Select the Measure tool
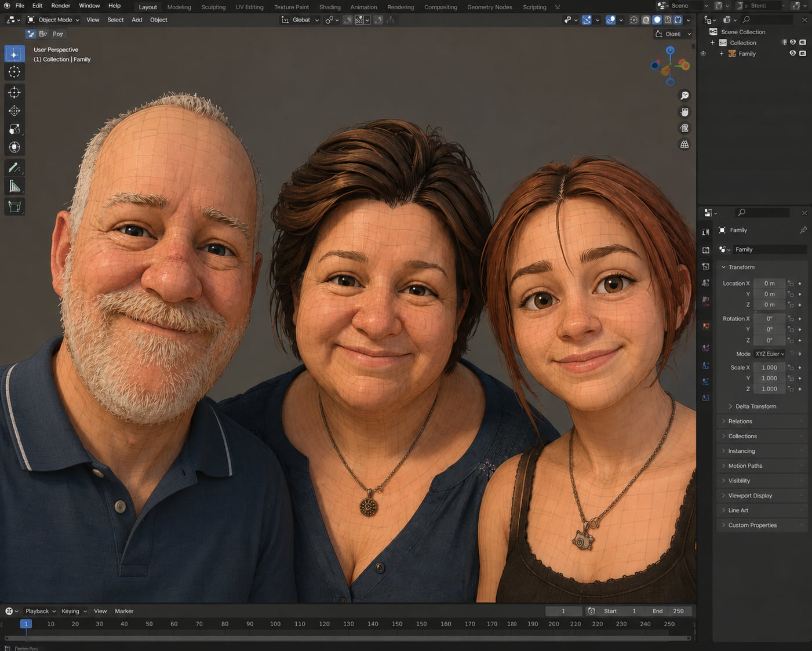812x651 pixels. [x=14, y=186]
